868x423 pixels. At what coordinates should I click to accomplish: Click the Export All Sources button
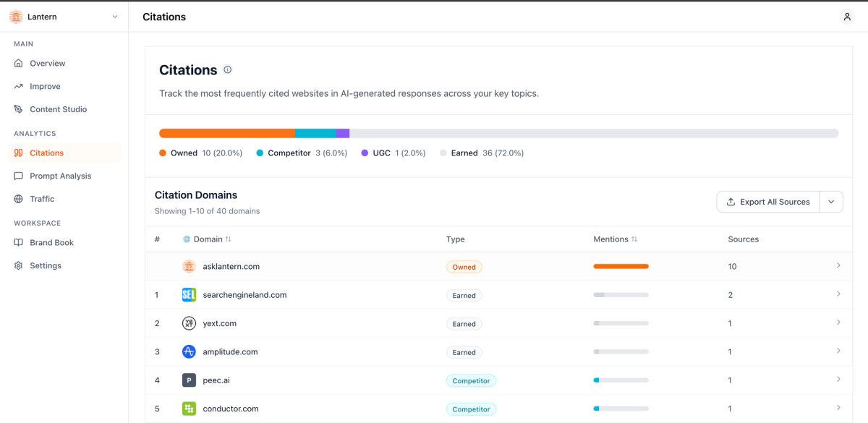pos(767,202)
